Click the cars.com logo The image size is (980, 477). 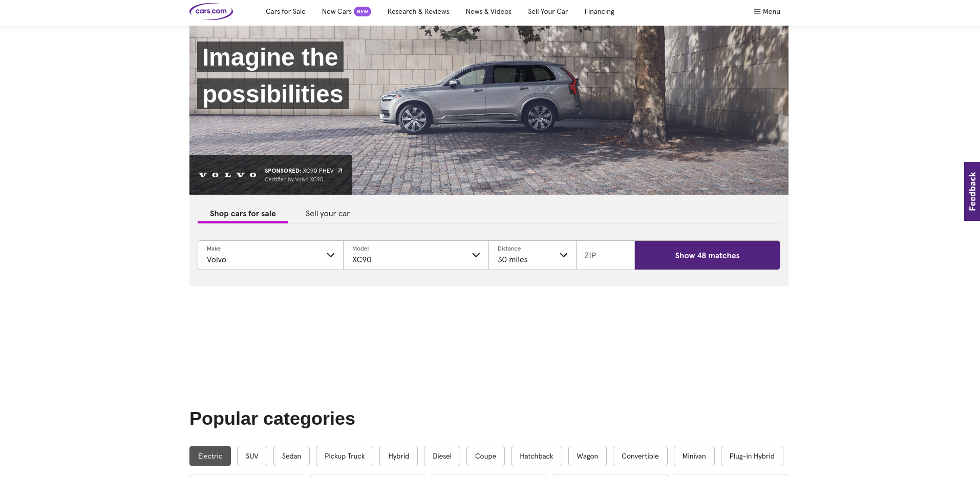click(x=211, y=11)
